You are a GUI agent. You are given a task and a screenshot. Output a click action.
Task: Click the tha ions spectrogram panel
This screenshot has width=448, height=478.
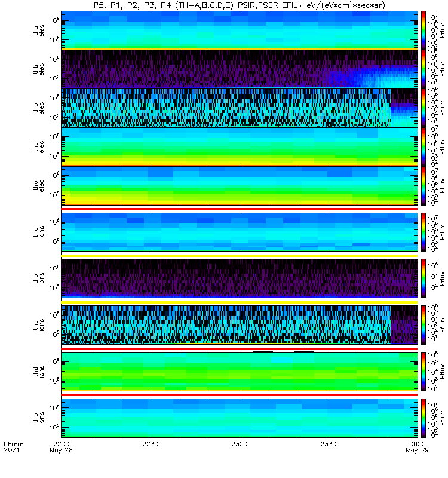pos(240,232)
